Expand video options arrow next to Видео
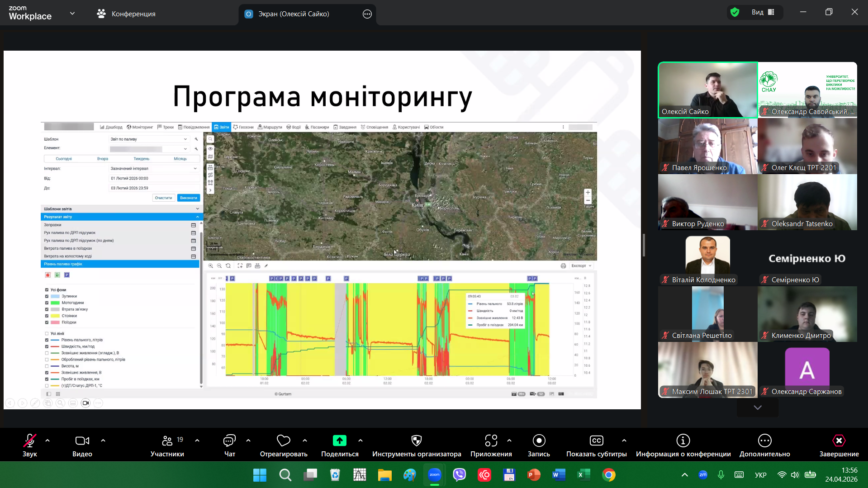The width and height of the screenshot is (868, 488). coord(103,440)
